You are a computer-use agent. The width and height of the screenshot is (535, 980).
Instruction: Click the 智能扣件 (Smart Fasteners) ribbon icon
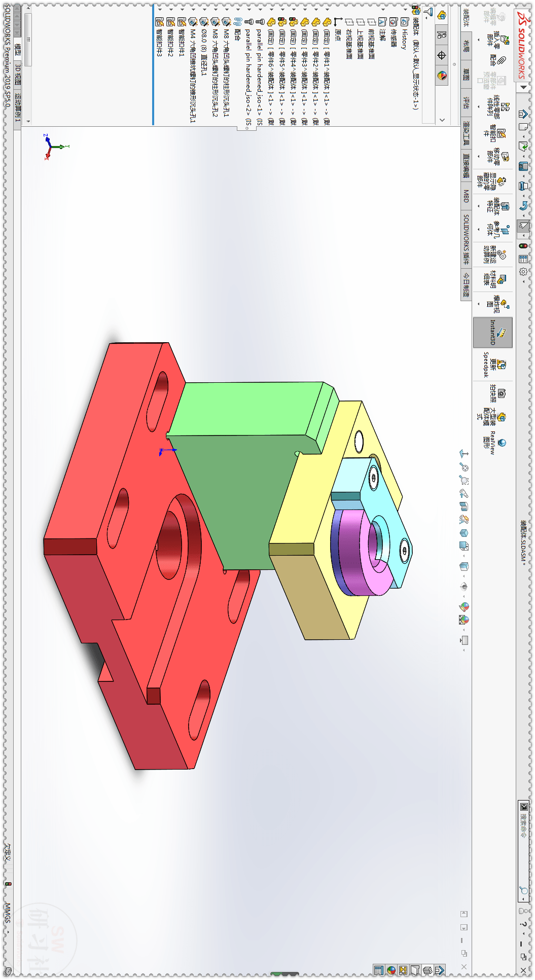point(501,133)
